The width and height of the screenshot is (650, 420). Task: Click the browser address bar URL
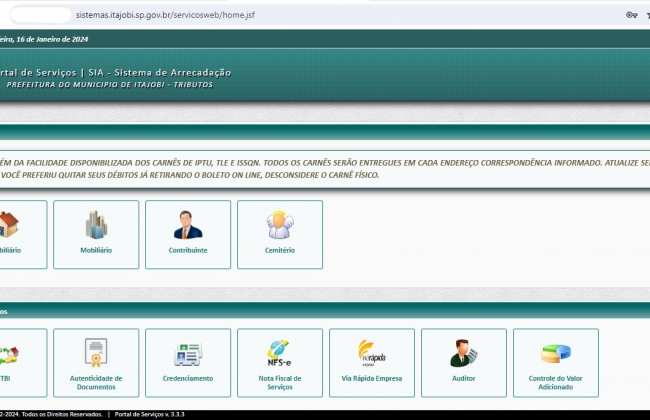pyautogui.click(x=163, y=15)
